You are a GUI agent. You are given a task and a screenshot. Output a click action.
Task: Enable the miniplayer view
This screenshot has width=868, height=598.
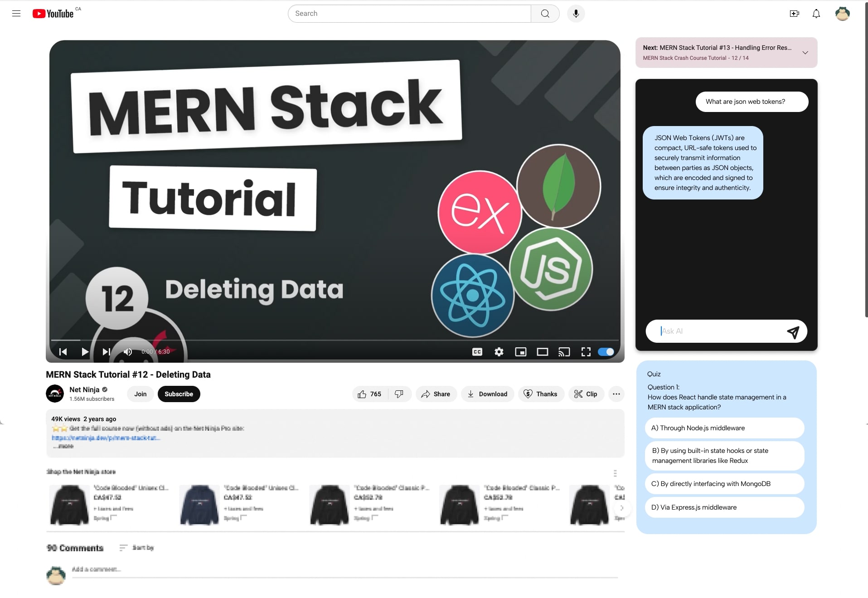520,352
